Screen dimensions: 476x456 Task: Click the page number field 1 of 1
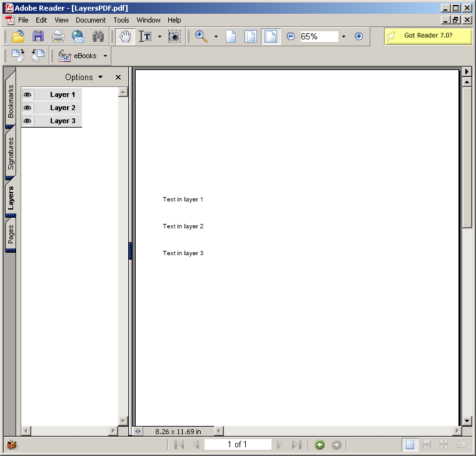(238, 445)
